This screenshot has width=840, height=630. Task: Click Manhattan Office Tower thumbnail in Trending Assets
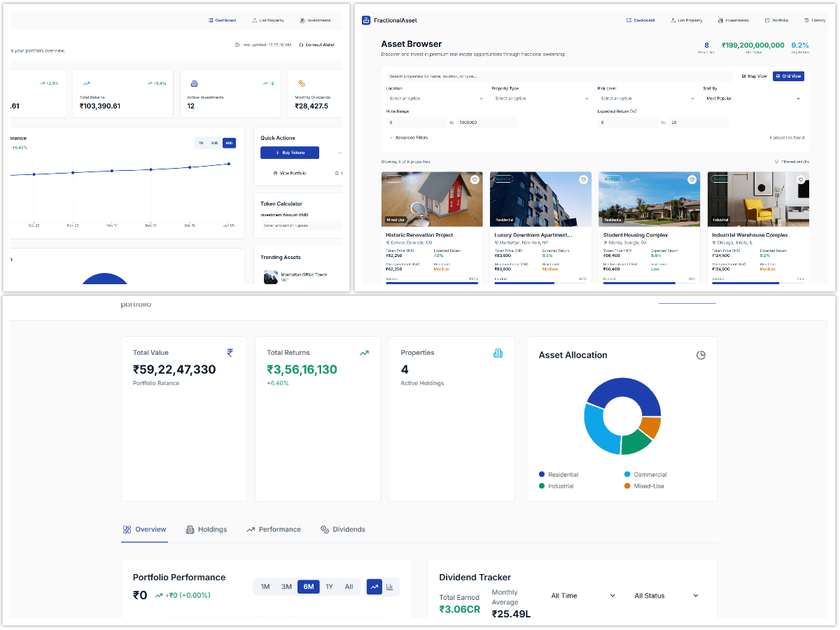click(x=271, y=276)
